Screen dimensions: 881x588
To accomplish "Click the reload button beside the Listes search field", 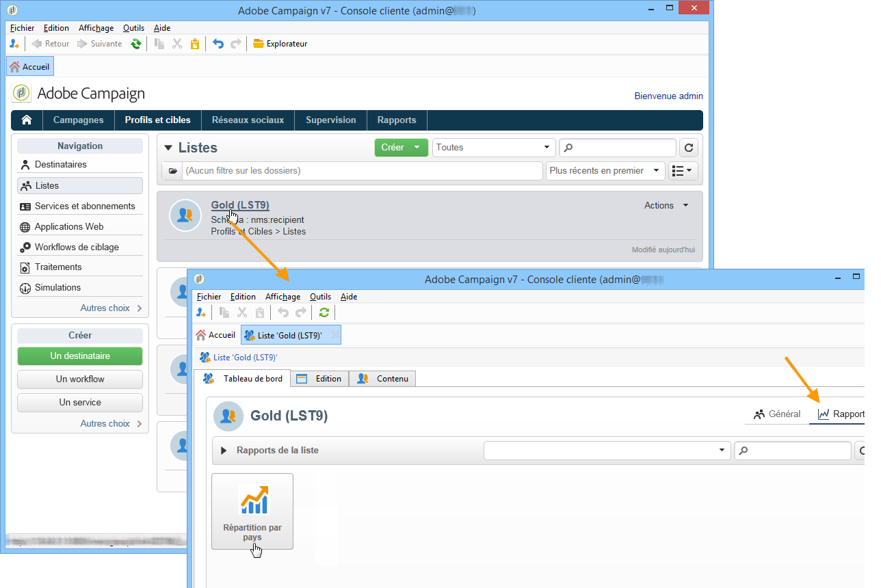I will (689, 148).
